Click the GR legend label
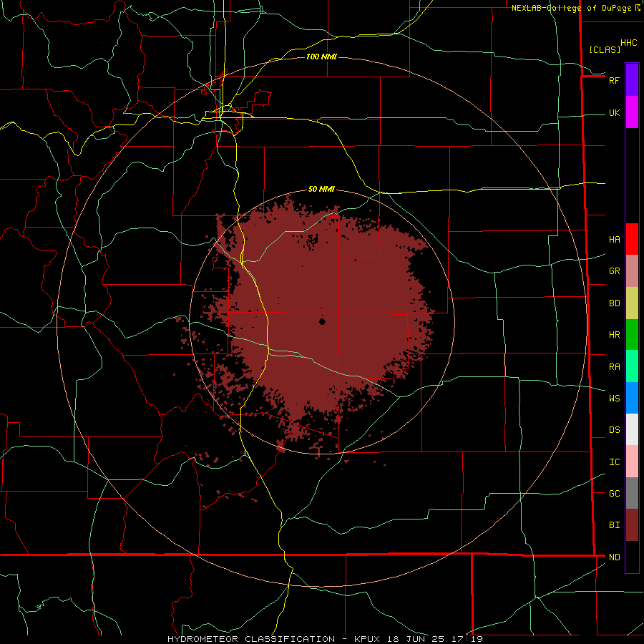 614,271
